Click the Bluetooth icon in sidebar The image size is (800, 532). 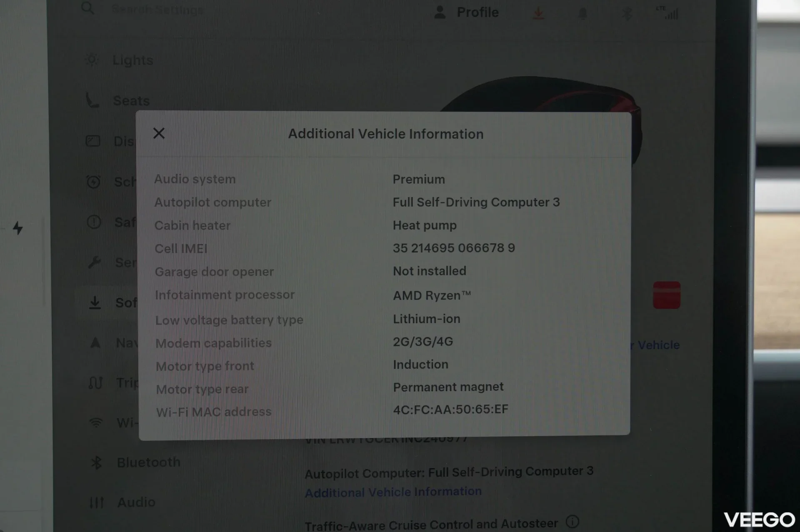(x=96, y=462)
